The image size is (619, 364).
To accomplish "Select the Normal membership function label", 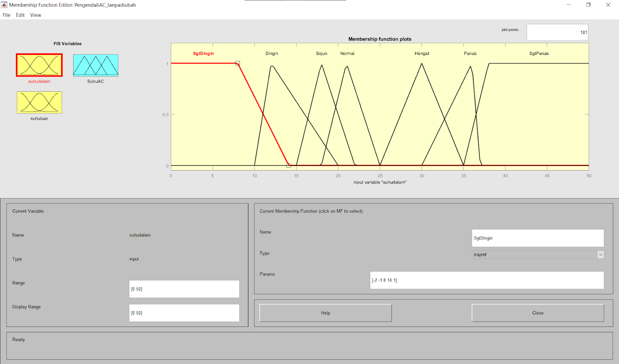I will click(347, 53).
